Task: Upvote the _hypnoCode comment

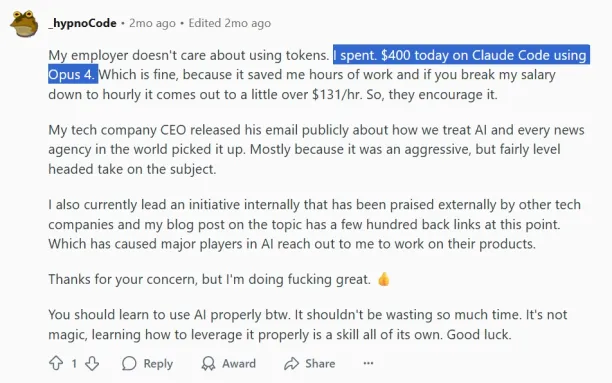Action: point(56,363)
